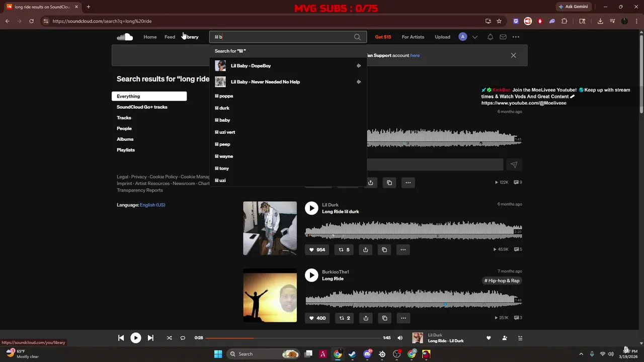Like the track with 400 likes
This screenshot has height=362, width=644.
(x=317, y=318)
